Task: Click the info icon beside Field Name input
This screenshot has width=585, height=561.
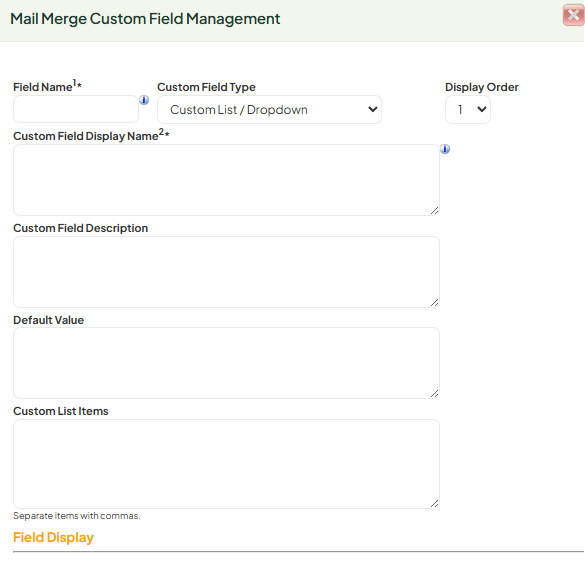Action: 144,100
